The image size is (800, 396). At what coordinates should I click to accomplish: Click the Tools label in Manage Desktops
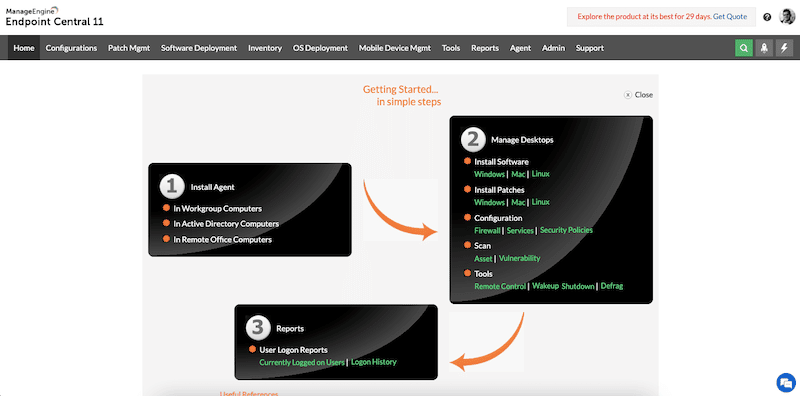pos(483,274)
